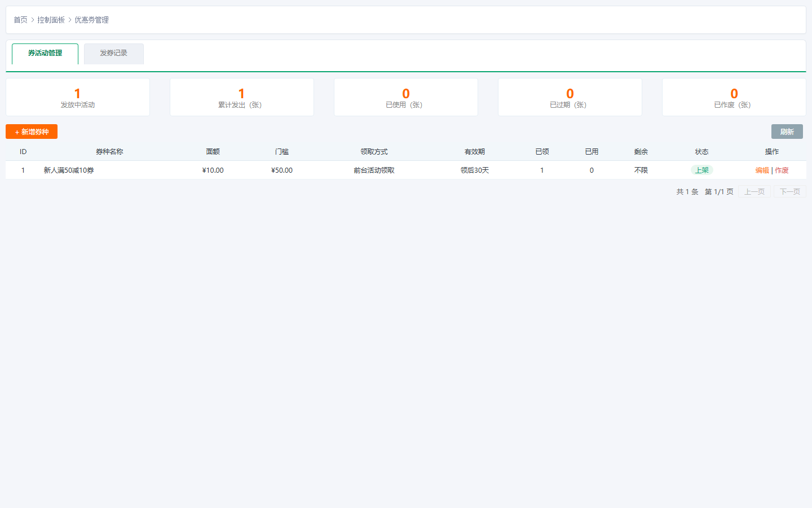Click the 新人满50减10券 coupon name
This screenshot has height=508, width=812.
click(69, 170)
